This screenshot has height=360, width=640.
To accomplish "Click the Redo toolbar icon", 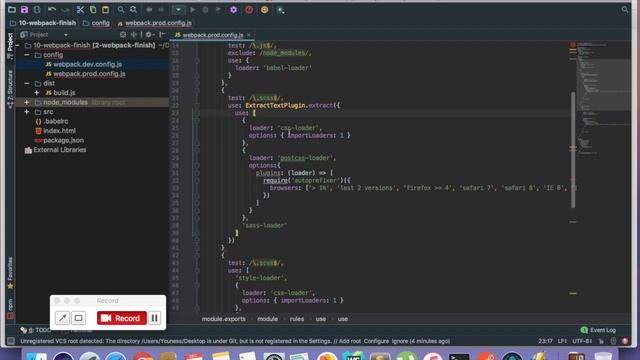I will click(65, 10).
